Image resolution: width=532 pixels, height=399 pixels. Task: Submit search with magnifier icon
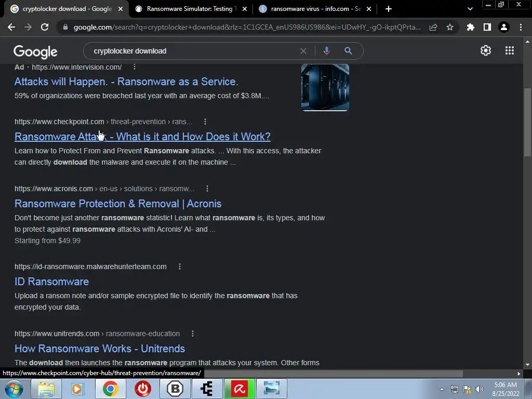348,51
